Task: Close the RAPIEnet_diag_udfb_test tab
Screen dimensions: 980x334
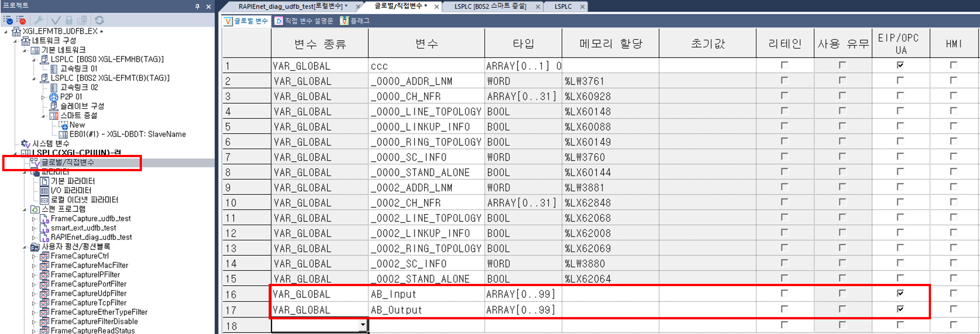Action: pyautogui.click(x=358, y=7)
